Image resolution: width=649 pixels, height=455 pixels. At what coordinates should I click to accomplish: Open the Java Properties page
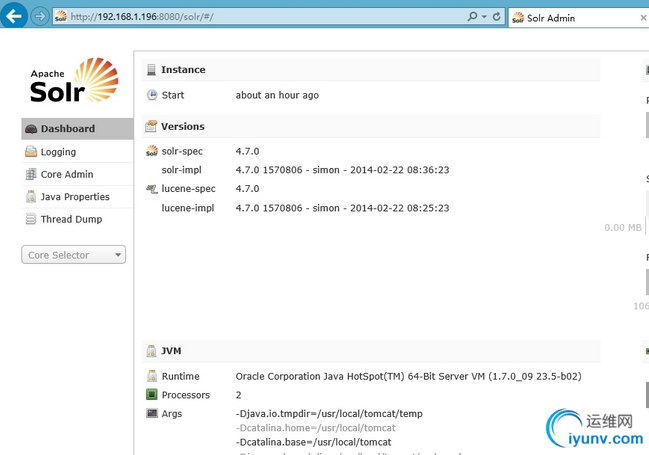[77, 197]
